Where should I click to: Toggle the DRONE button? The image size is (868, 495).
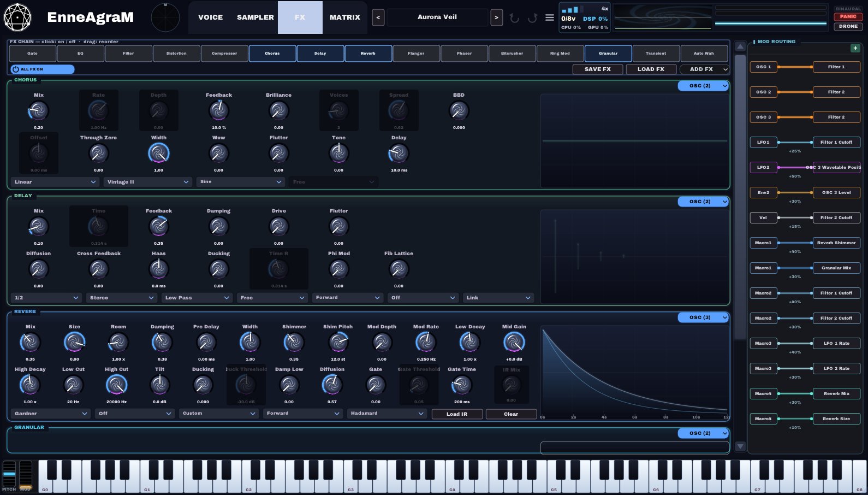click(x=848, y=26)
